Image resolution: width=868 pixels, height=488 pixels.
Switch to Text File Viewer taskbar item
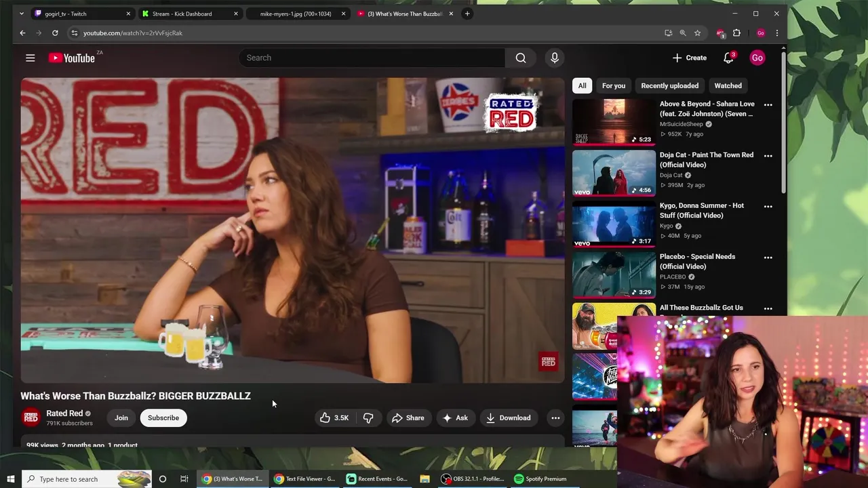(304, 479)
